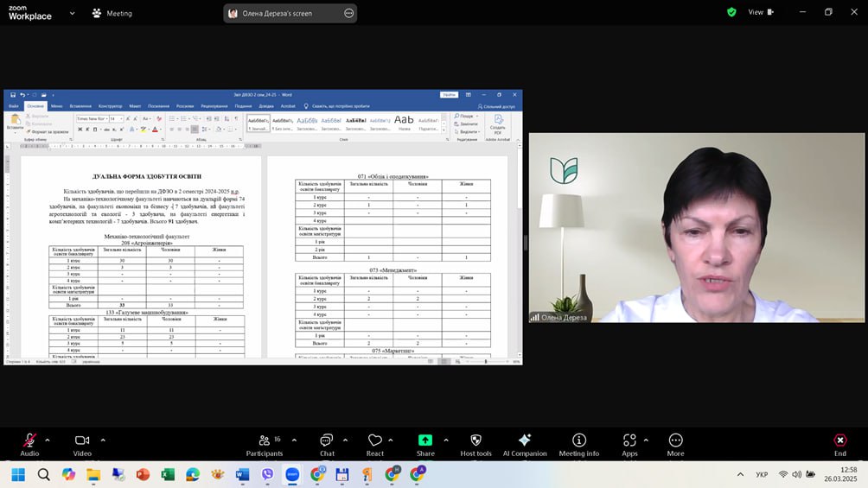Image resolution: width=868 pixels, height=488 pixels.
Task: Launch AI Companion
Action: point(525,441)
